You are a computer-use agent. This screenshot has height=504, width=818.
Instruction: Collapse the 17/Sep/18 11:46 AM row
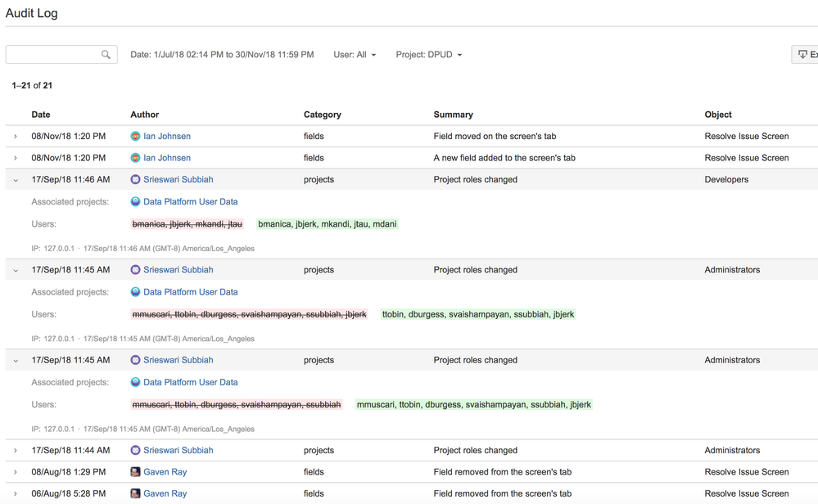(x=15, y=180)
